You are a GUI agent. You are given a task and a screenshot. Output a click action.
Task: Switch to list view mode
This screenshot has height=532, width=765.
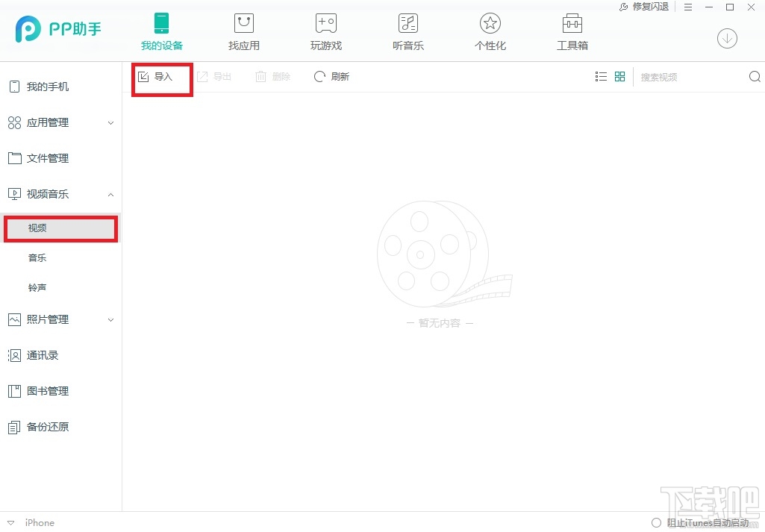pos(601,76)
